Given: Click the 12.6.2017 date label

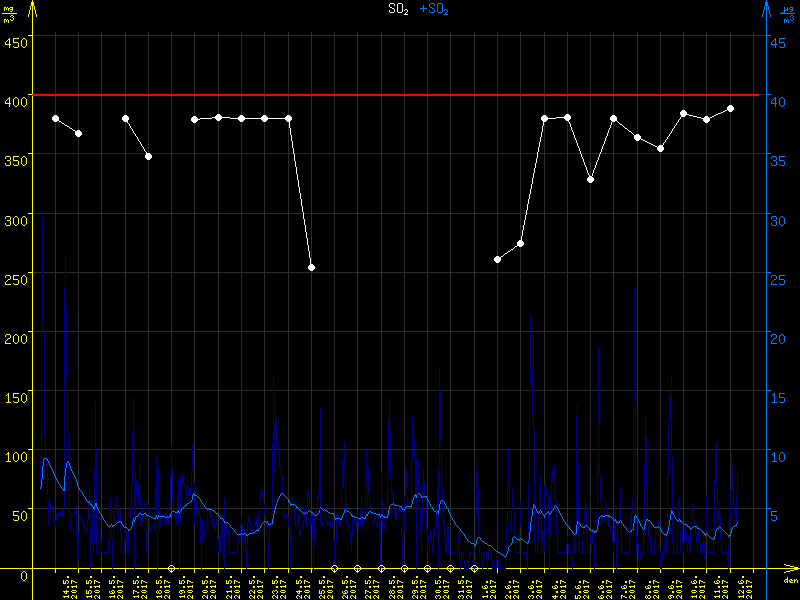Looking at the screenshot, I should (x=742, y=587).
